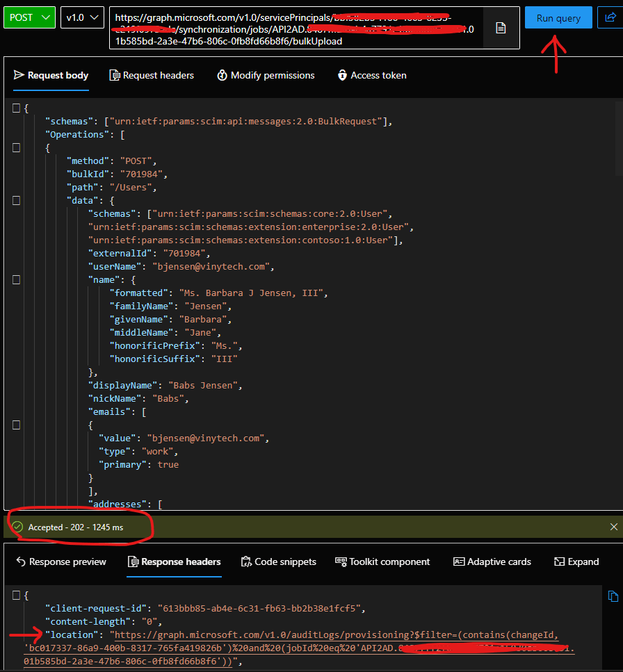Image resolution: width=623 pixels, height=672 pixels.
Task: Dismiss the Accepted 202 status message
Action: [x=613, y=527]
